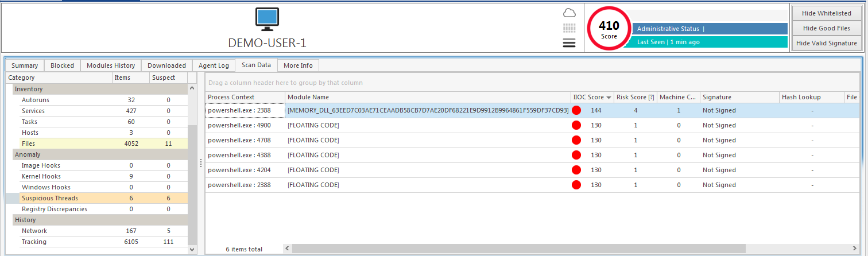Toggle Hide Whitelisted button
Viewport: 868px width, 256px height.
(x=827, y=13)
